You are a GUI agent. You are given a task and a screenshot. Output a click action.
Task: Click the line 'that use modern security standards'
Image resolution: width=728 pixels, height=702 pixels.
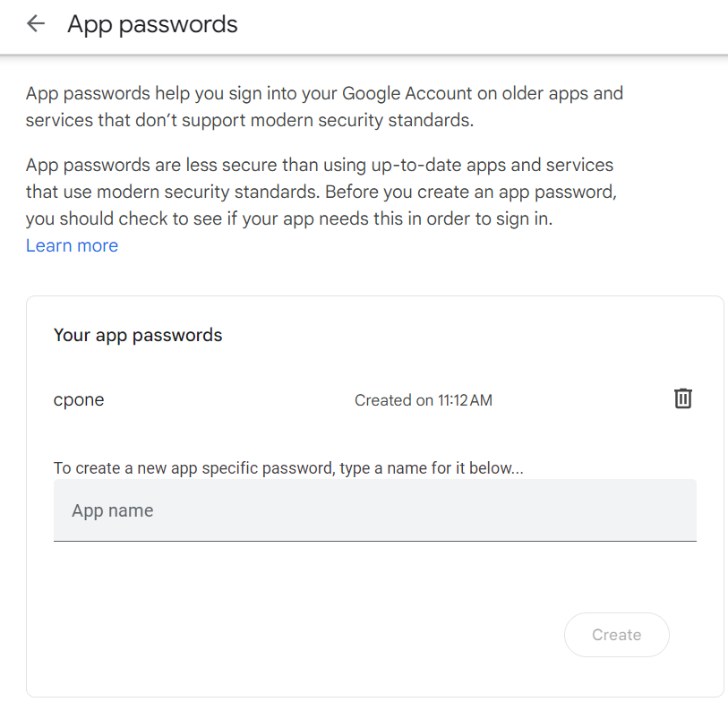click(x=321, y=192)
